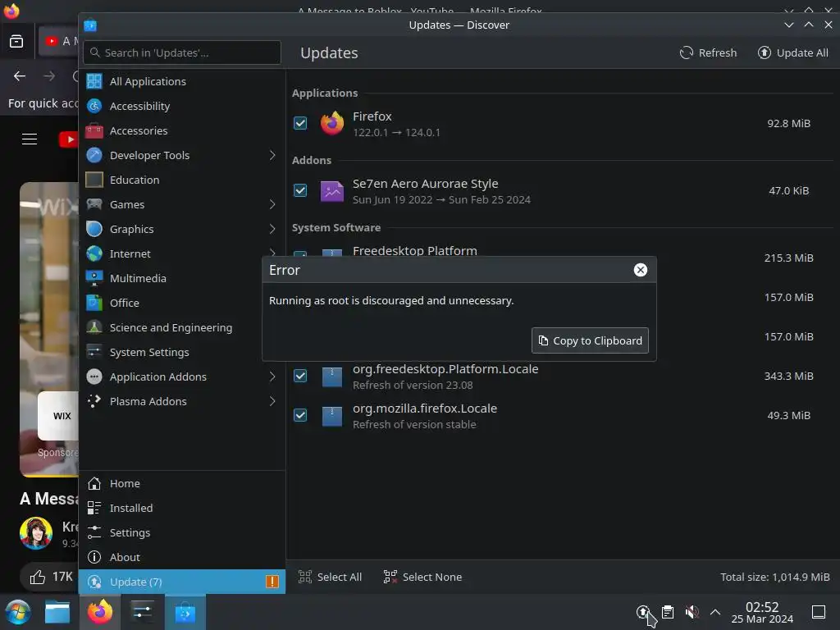Click the Developer Tools icon

94,155
